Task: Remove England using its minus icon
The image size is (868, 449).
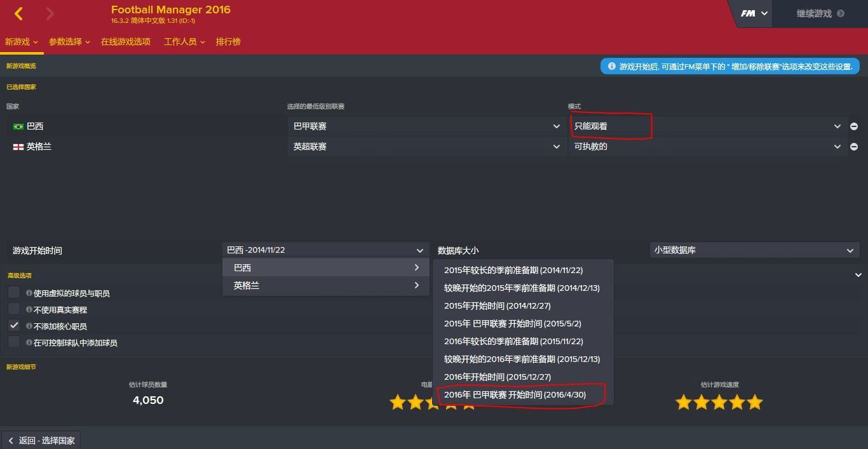Action: (x=854, y=147)
